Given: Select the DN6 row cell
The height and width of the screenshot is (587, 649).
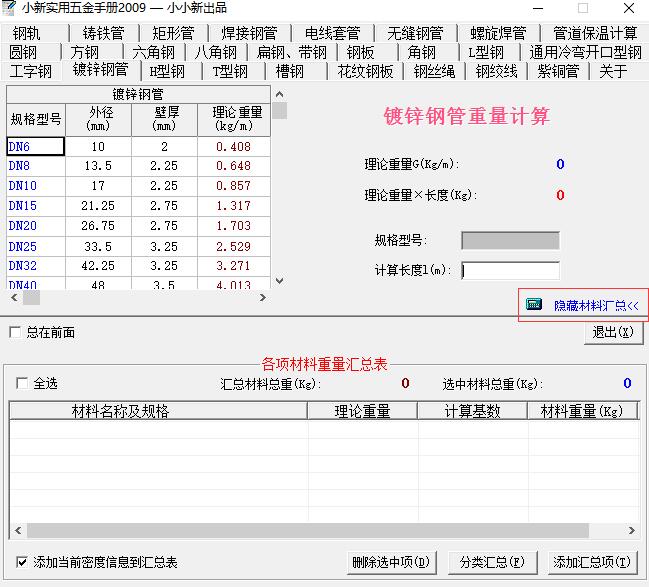Looking at the screenshot, I should click(x=36, y=147).
